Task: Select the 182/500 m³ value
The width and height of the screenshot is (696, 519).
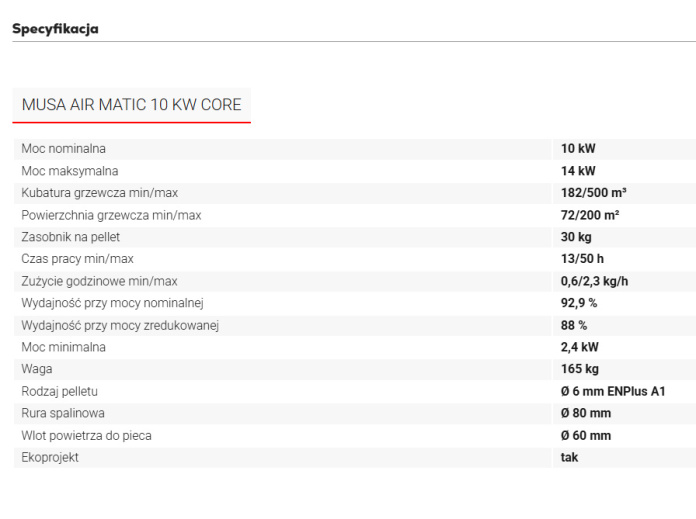Action: 593,193
